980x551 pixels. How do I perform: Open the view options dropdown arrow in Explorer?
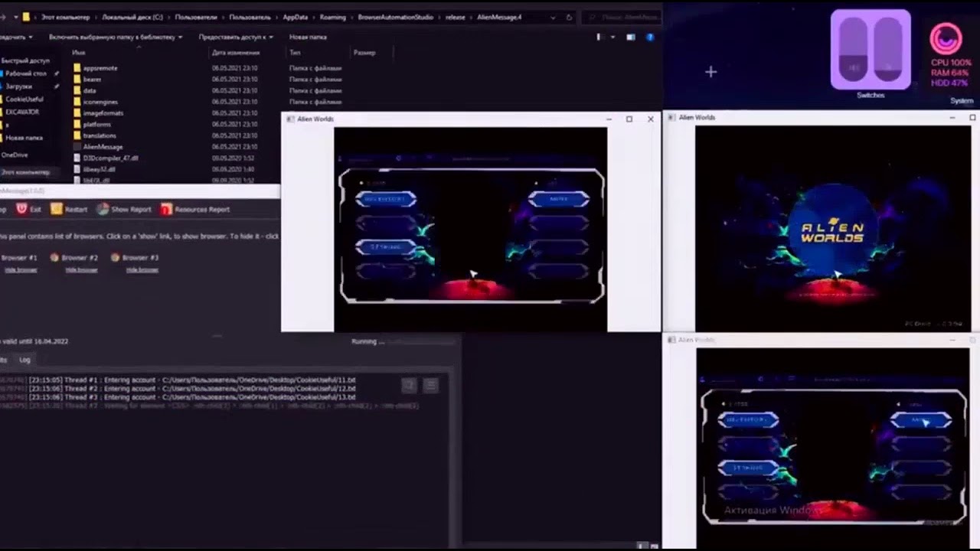click(612, 37)
